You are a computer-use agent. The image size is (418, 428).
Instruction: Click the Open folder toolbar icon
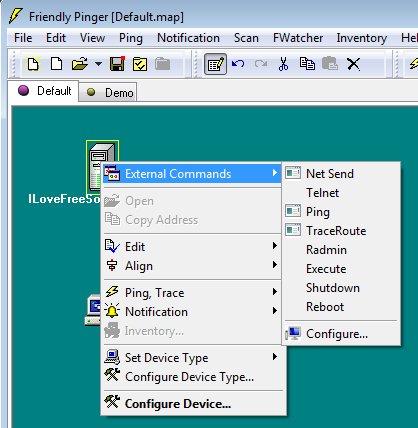(80, 64)
